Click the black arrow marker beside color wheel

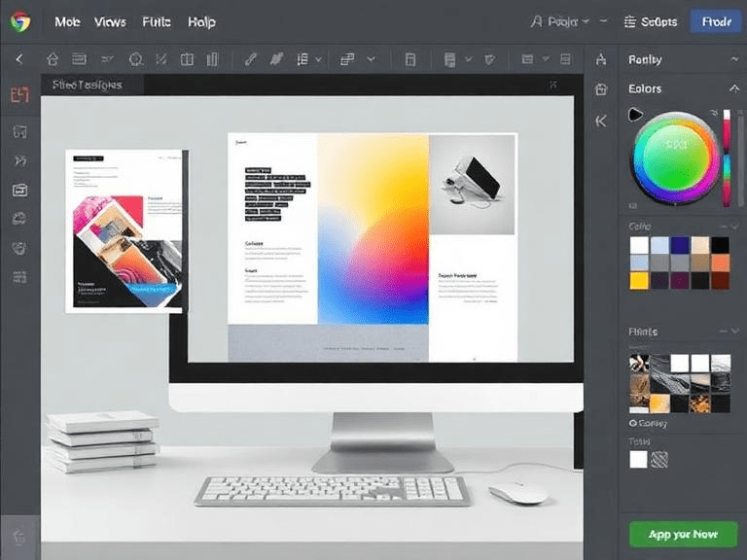coord(636,115)
